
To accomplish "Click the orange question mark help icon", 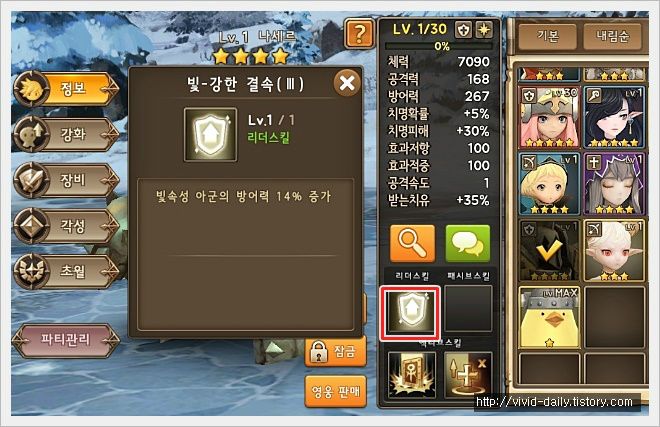I will click(x=359, y=33).
